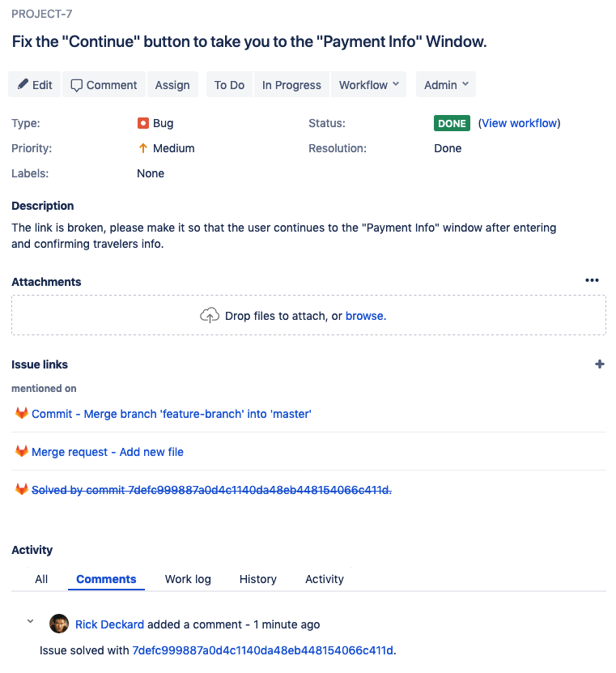Click Rick Deckard's profile avatar
This screenshot has width=616, height=673.
coord(59,624)
